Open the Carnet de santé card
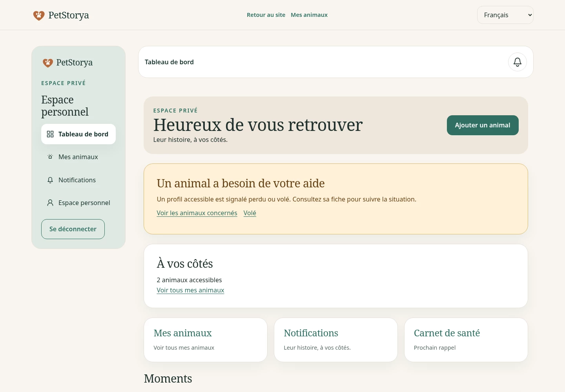565x392 pixels. pos(466,340)
